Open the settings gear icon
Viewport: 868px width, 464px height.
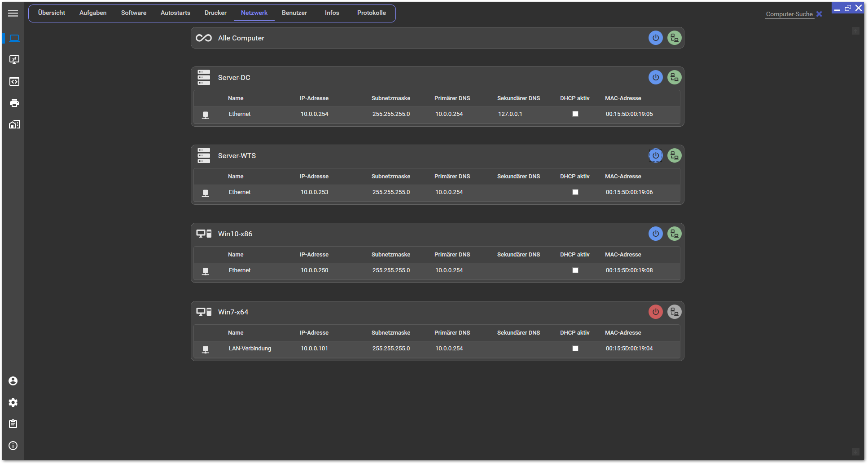coord(13,402)
